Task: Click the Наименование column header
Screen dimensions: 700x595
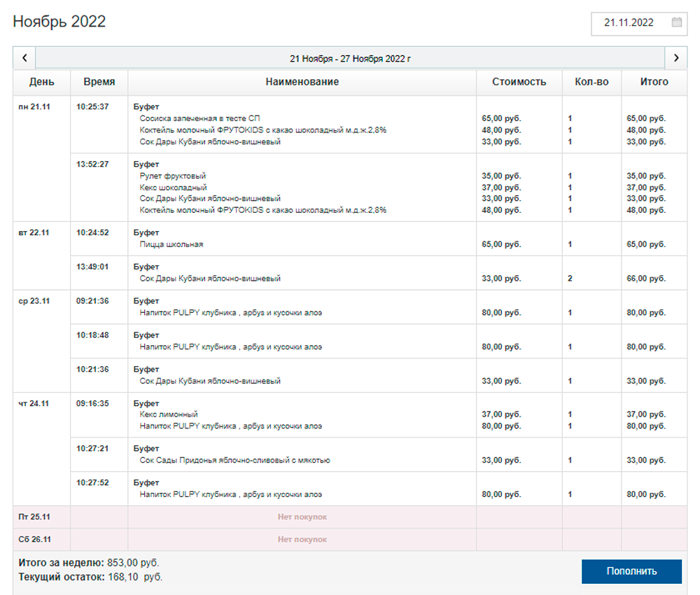Action: (302, 82)
